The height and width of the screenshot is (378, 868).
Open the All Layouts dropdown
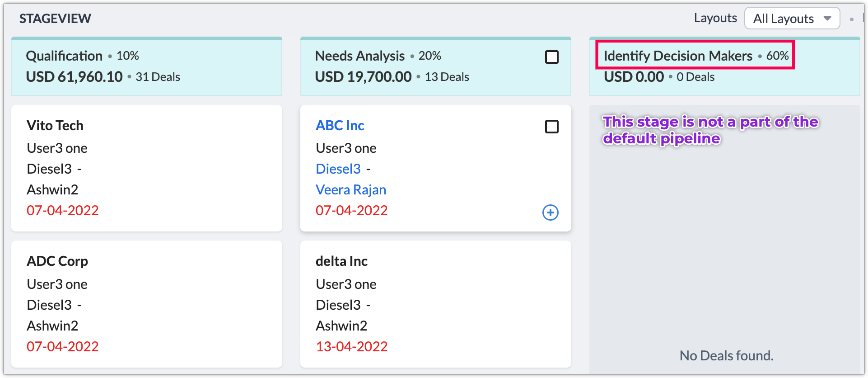tap(792, 19)
